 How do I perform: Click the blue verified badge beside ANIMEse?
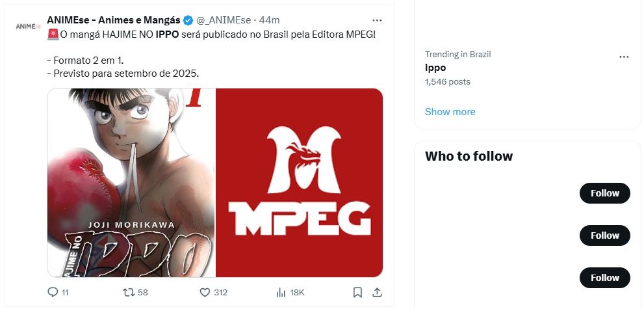coord(188,20)
